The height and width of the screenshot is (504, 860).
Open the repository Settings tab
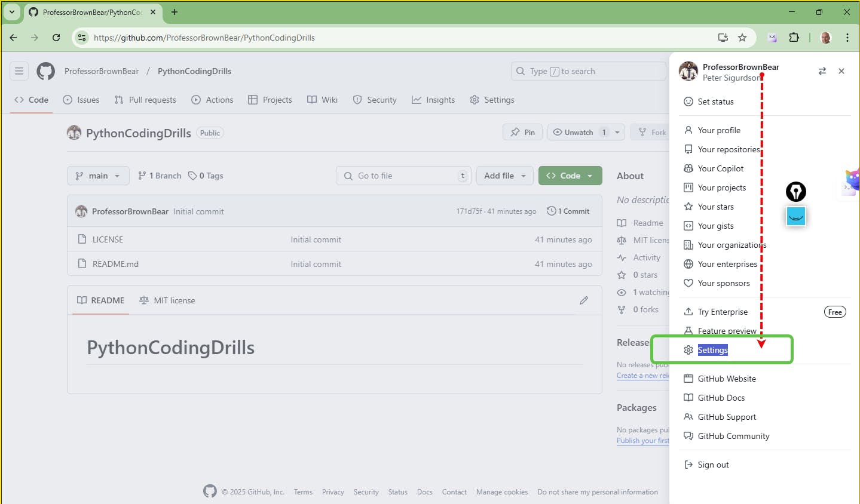pos(492,100)
